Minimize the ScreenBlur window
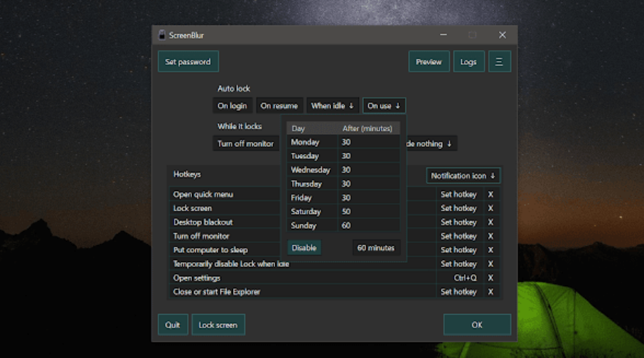The width and height of the screenshot is (644, 358). 444,35
